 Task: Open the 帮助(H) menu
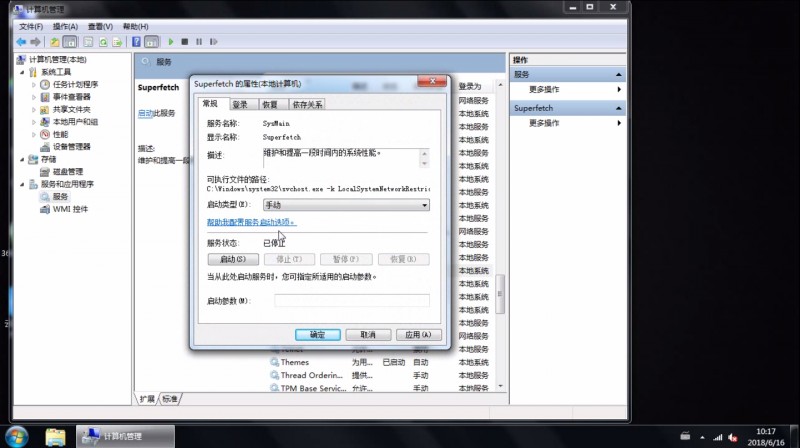135,27
